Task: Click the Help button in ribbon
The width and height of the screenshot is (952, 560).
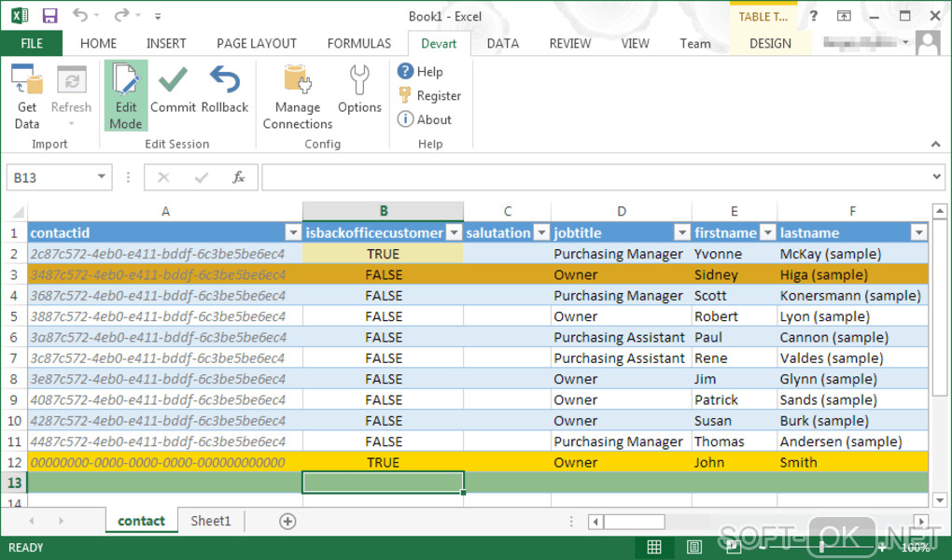Action: pos(420,72)
